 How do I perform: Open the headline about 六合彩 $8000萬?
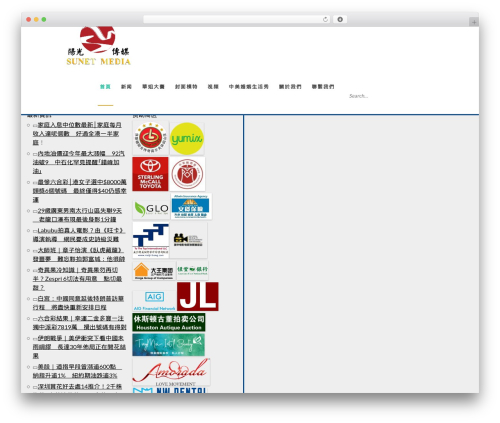click(79, 191)
